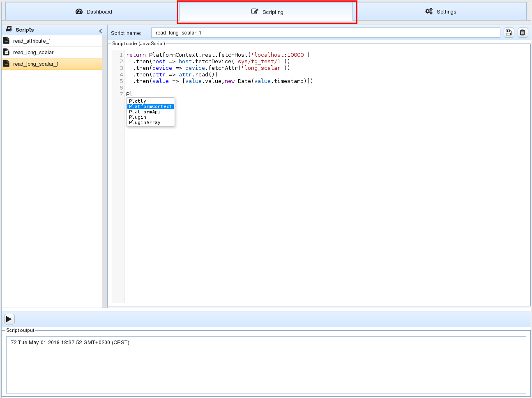The width and height of the screenshot is (532, 398).
Task: Click 'Date' keyword on line 5
Action: point(244,81)
